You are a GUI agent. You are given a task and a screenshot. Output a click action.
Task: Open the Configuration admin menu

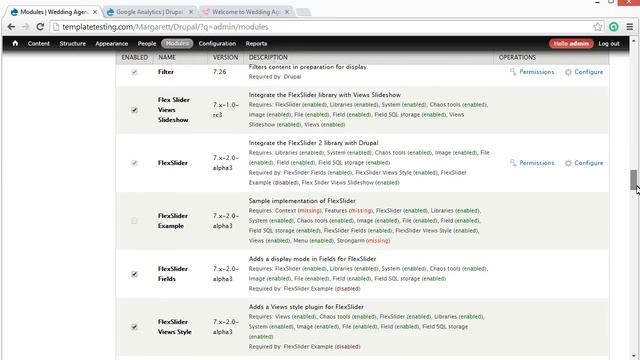coord(217,44)
